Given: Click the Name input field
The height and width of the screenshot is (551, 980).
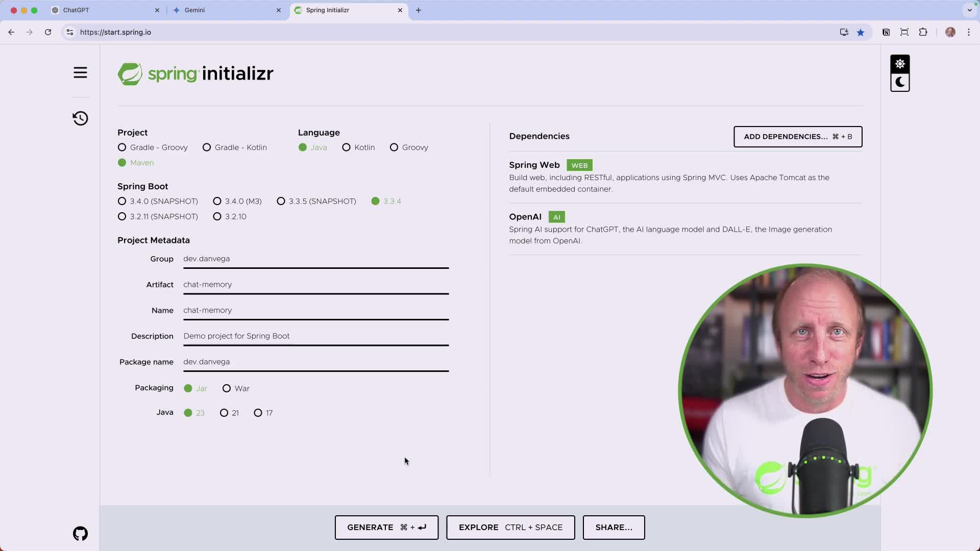Looking at the screenshot, I should coord(316,311).
